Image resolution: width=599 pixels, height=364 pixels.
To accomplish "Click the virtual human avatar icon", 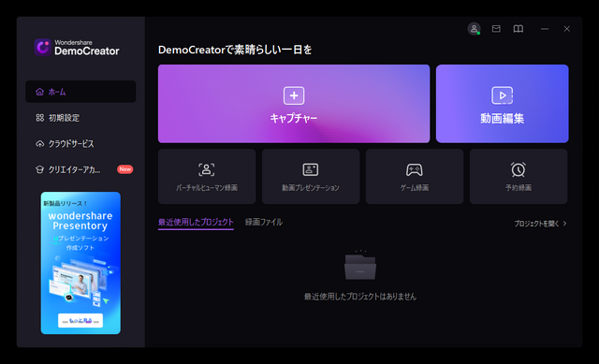I will pyautogui.click(x=207, y=169).
